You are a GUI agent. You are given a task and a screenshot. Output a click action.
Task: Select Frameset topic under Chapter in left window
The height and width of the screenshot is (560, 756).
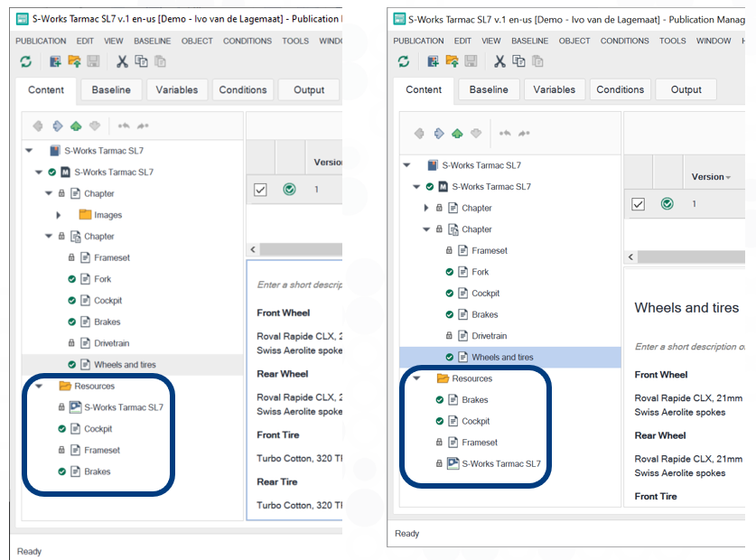(x=112, y=257)
